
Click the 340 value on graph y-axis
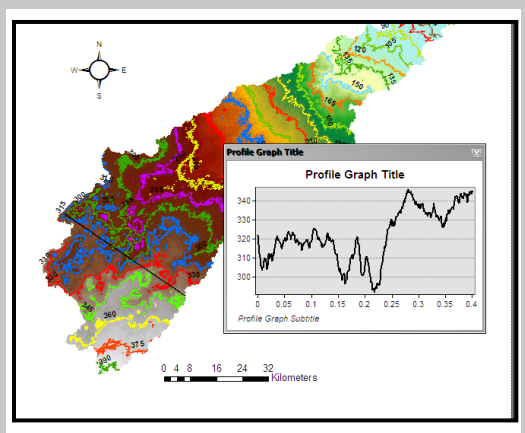coord(243,201)
